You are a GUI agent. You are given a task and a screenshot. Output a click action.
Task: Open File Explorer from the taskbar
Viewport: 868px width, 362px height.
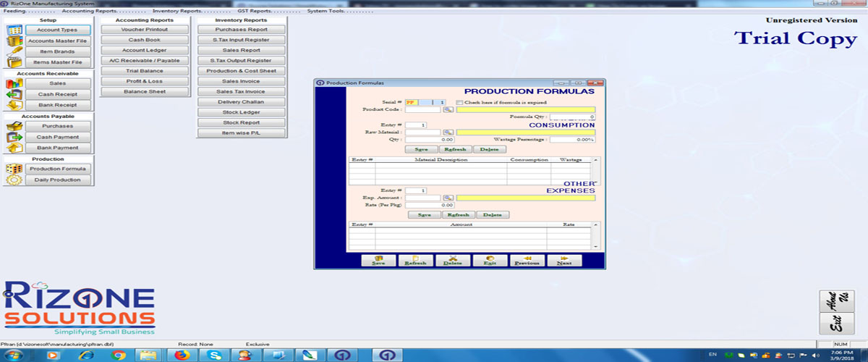(x=150, y=355)
